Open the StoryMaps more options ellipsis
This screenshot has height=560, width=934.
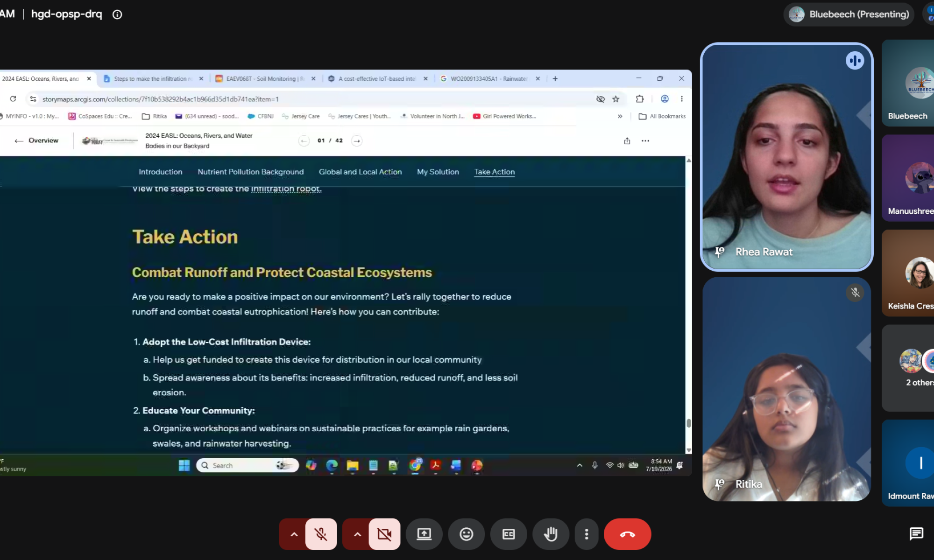645,140
